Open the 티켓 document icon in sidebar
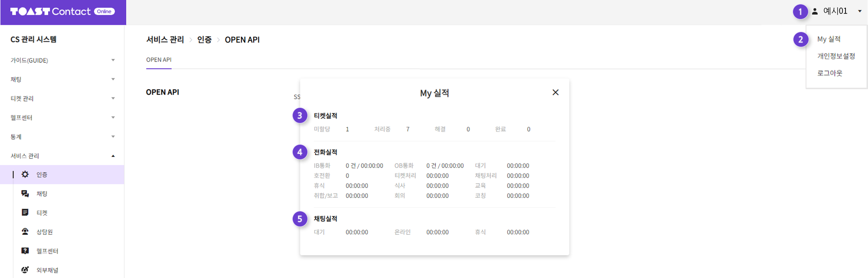The height and width of the screenshot is (278, 868). point(25,213)
